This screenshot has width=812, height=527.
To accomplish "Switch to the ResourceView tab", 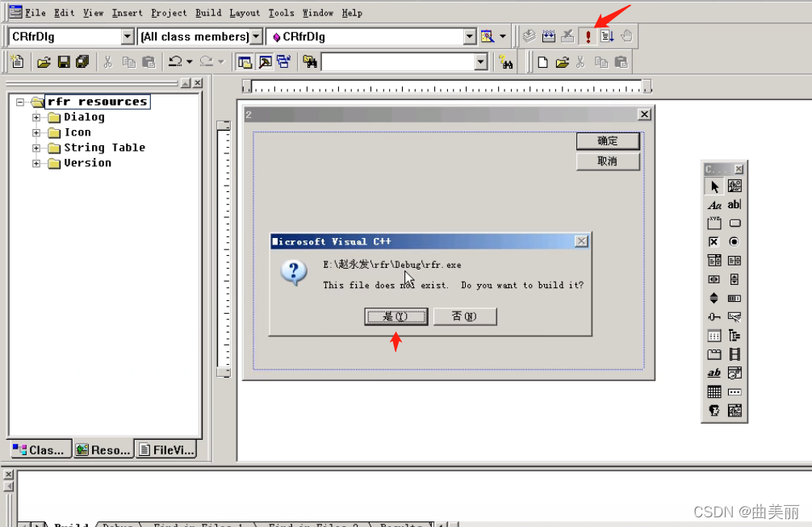I will [x=103, y=450].
